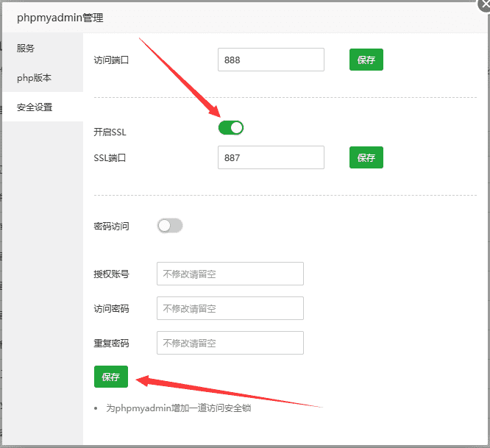Select the 安全设置 tab
Screen dimensions: 490x448
43,107
